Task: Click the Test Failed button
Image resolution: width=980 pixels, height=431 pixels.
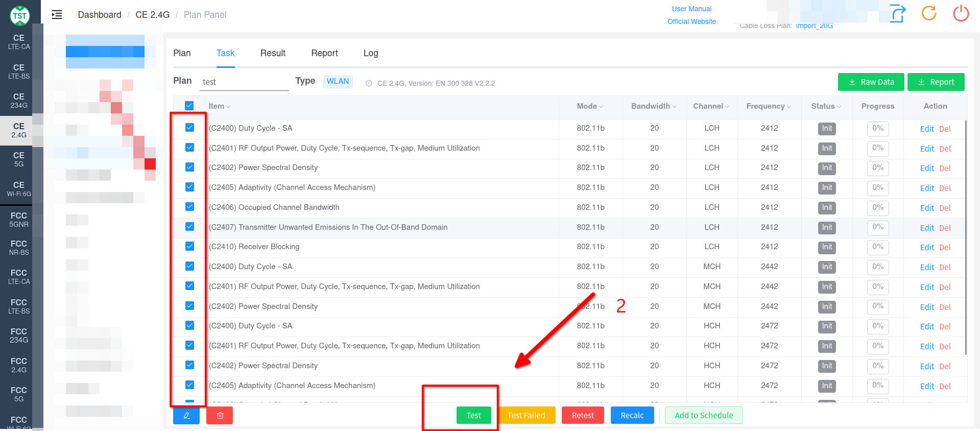Action: pos(526,415)
